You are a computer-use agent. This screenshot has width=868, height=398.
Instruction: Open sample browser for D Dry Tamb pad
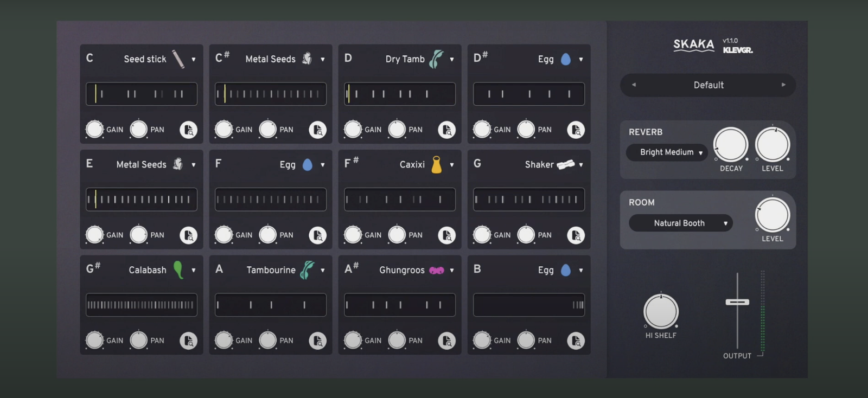[x=446, y=130]
